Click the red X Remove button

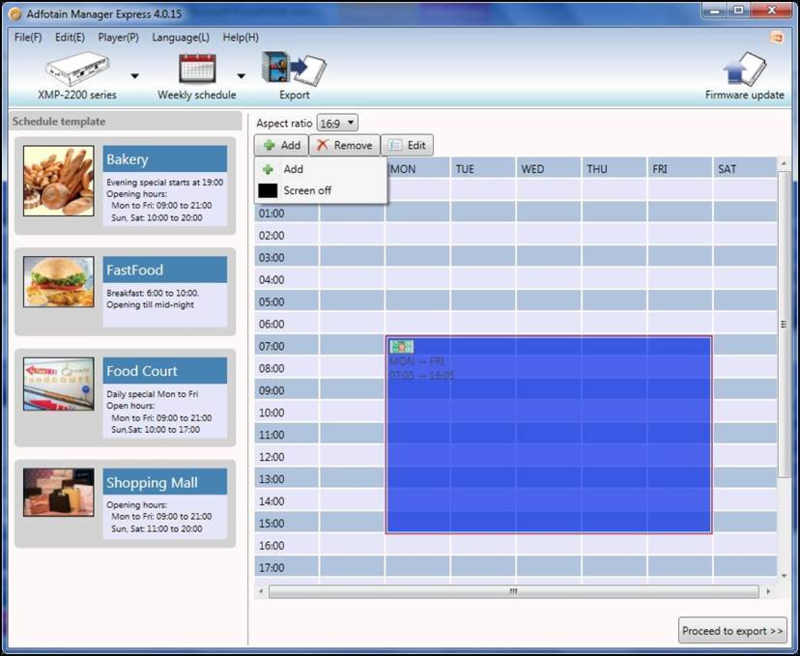coord(344,145)
